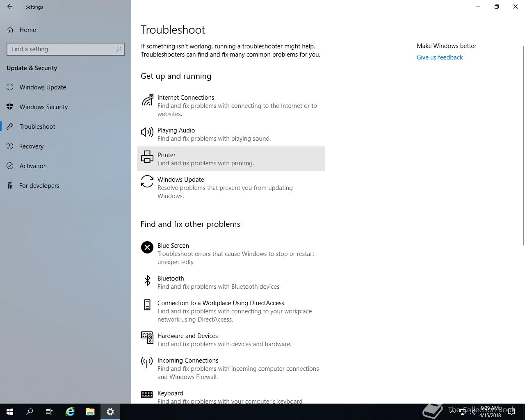Screen dimensions: 525x420
Task: Click the Windows Security shield icon
Action: (x=10, y=107)
